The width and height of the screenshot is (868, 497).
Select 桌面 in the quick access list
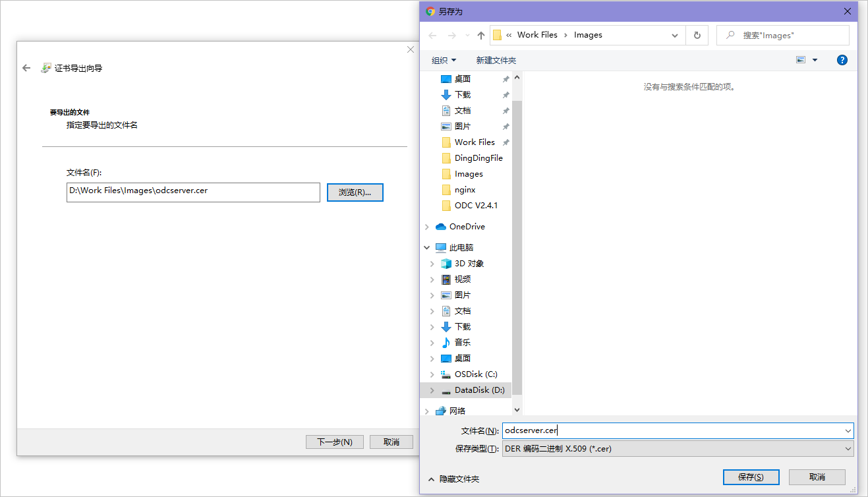tap(463, 79)
